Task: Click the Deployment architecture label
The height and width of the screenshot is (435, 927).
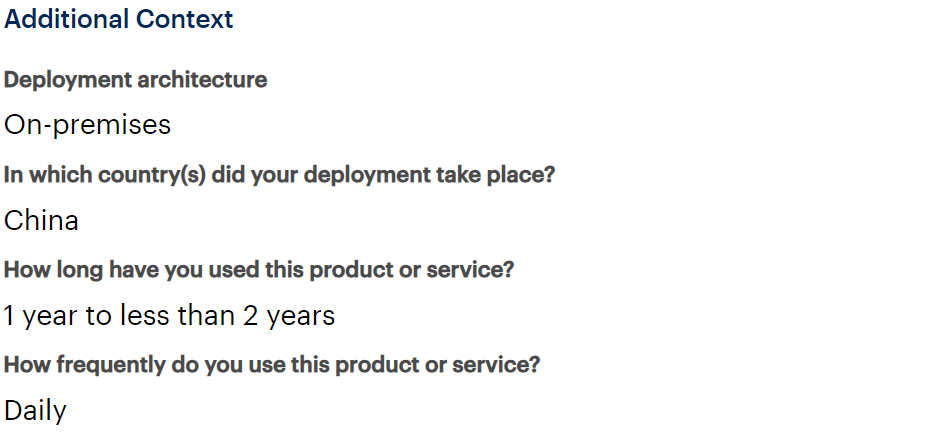Action: pos(135,80)
